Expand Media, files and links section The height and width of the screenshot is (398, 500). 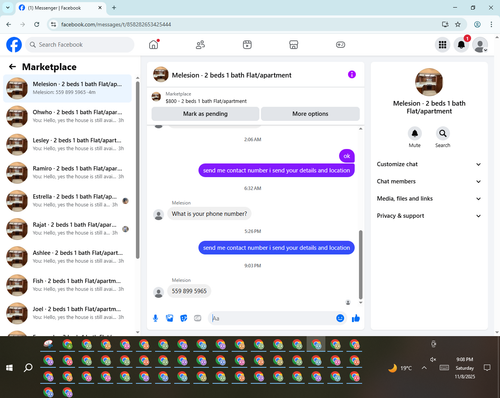coord(429,199)
